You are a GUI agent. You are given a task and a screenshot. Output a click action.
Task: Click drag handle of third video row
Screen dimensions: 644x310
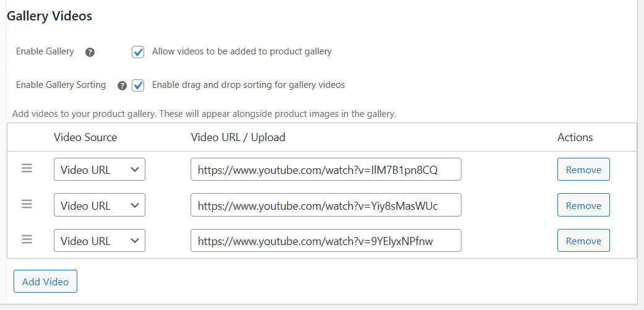tap(27, 239)
